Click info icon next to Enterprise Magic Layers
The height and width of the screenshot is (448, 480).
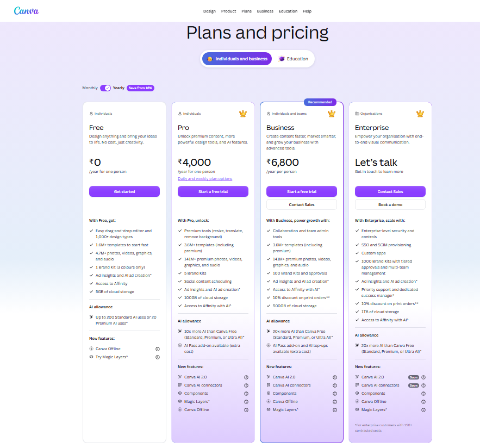click(x=423, y=410)
